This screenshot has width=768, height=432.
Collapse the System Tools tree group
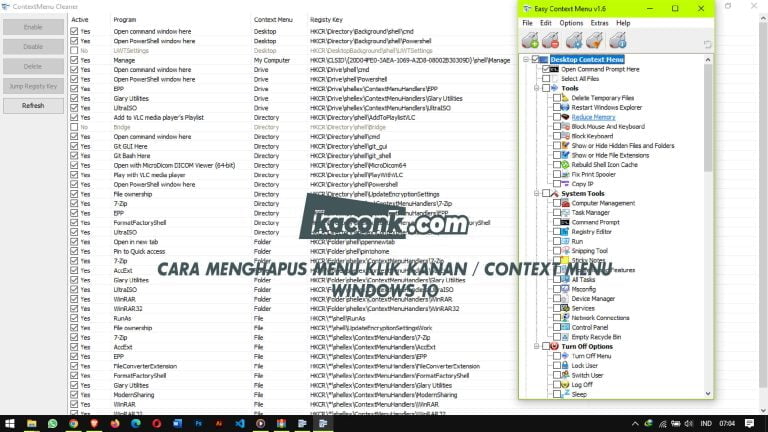536,193
